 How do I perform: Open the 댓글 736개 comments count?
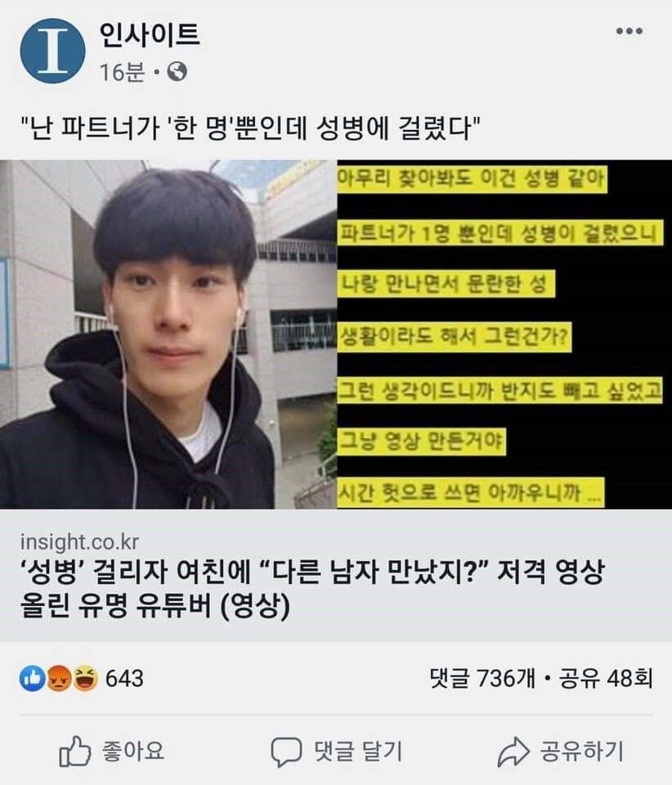click(482, 679)
